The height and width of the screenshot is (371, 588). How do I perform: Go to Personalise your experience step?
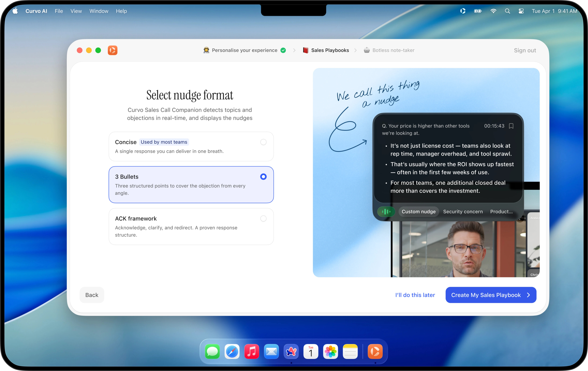244,50
